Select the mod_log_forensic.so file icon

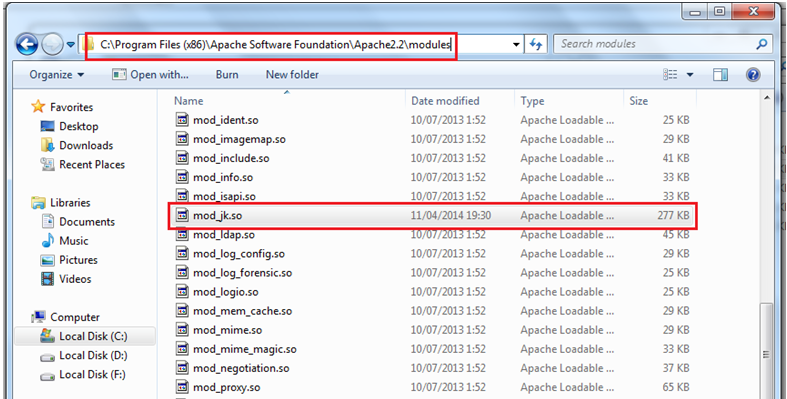pos(182,273)
